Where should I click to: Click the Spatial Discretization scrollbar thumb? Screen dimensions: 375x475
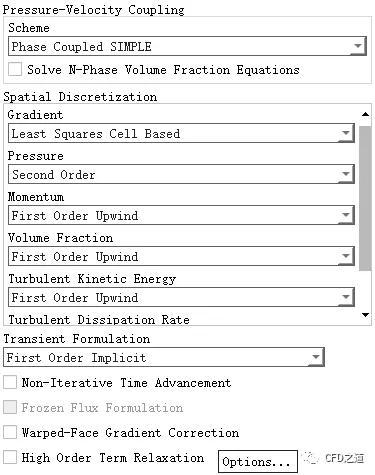365,198
